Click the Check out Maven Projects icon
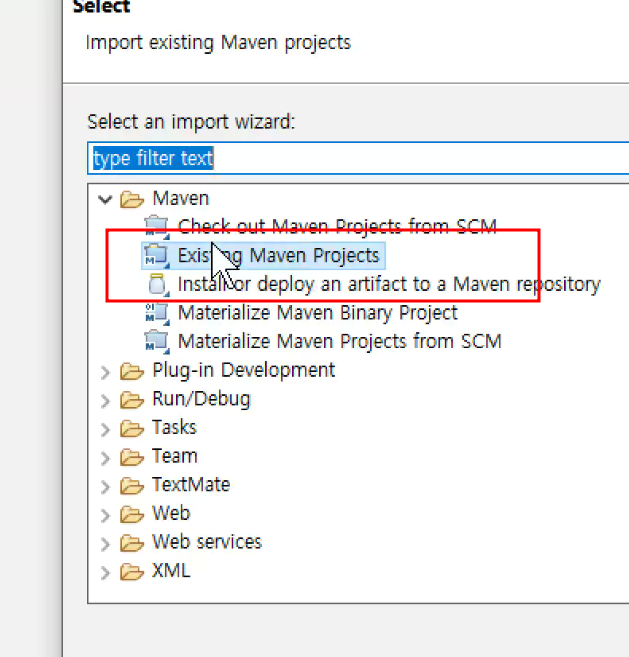The height and width of the screenshot is (657, 629). click(x=157, y=227)
